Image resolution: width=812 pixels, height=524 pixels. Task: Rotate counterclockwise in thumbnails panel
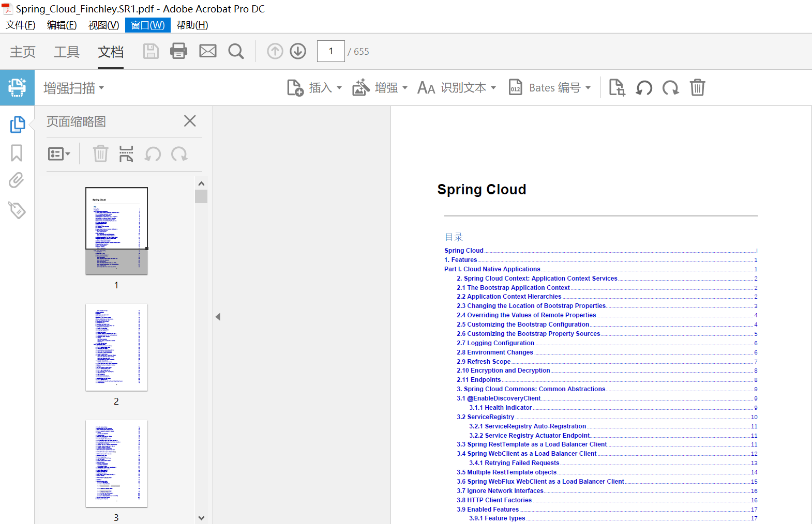point(153,153)
